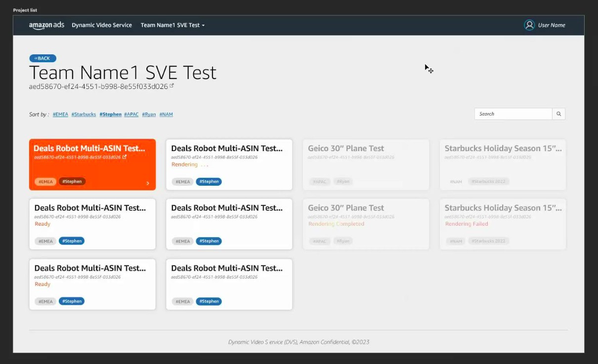The width and height of the screenshot is (598, 364).
Task: Click the 'Sort by :' label
Action: [39, 115]
